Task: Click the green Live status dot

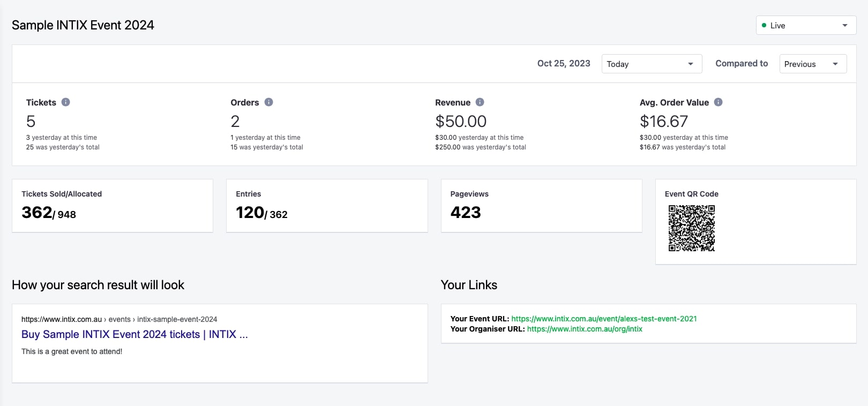Action: coord(764,25)
